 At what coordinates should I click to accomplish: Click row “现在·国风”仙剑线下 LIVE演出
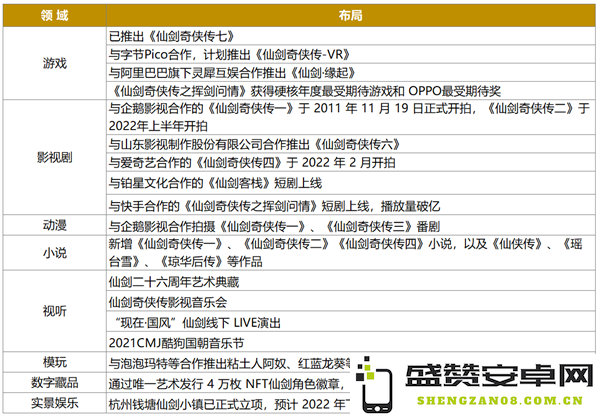click(x=351, y=321)
